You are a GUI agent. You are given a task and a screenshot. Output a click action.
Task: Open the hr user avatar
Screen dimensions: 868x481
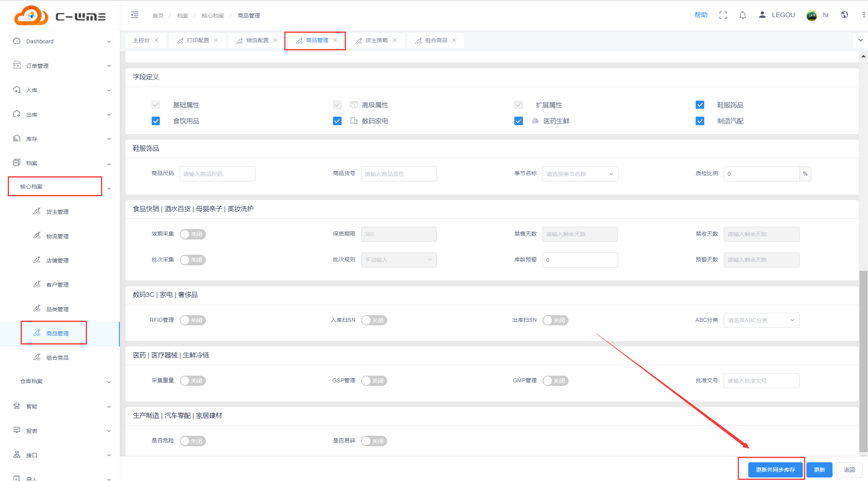pyautogui.click(x=811, y=15)
